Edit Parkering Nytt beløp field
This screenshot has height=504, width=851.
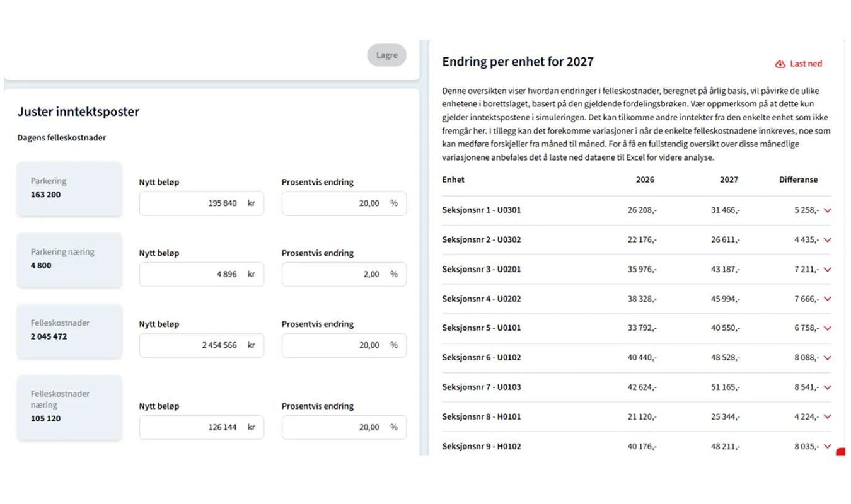tap(202, 203)
